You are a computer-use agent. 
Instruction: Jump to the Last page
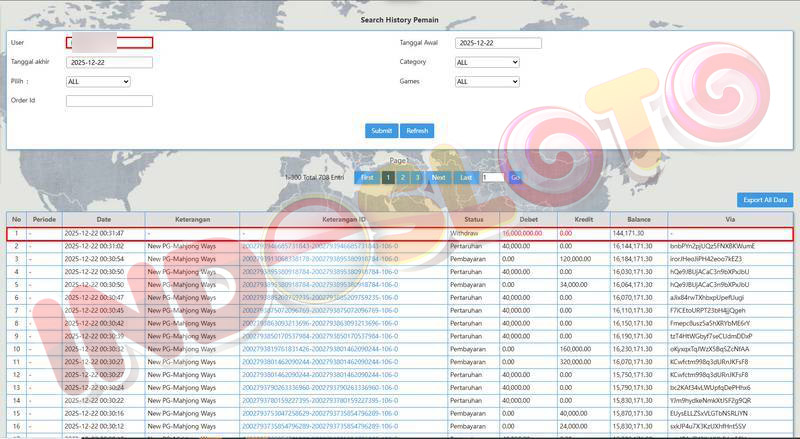click(x=465, y=177)
